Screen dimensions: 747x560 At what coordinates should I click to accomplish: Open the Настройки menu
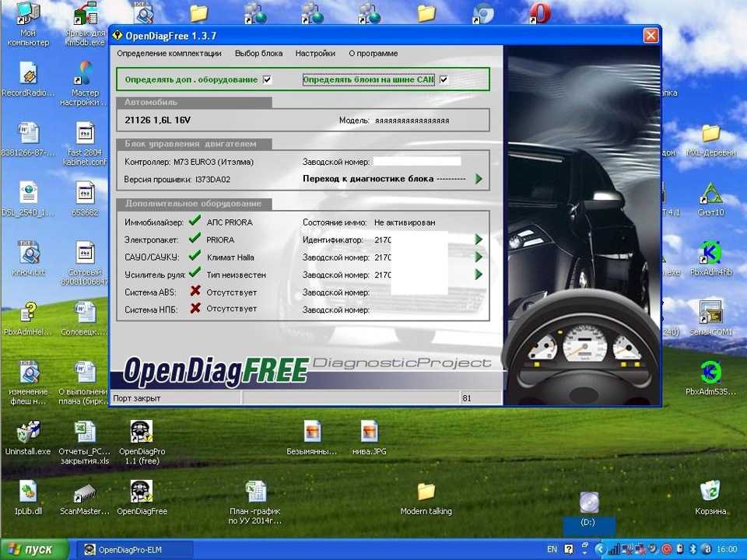(315, 54)
